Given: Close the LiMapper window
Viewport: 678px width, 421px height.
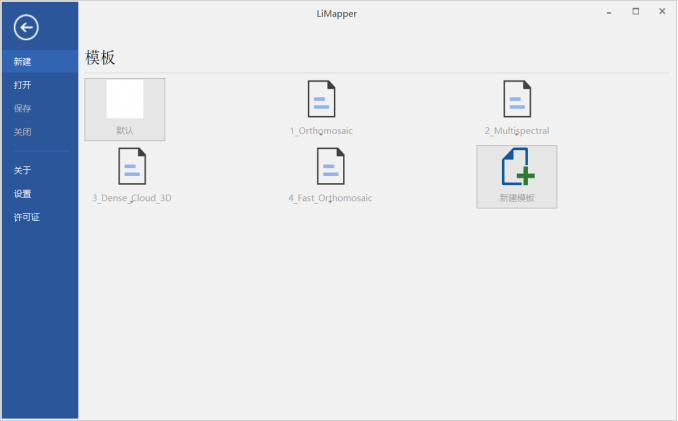Looking at the screenshot, I should pos(662,12).
